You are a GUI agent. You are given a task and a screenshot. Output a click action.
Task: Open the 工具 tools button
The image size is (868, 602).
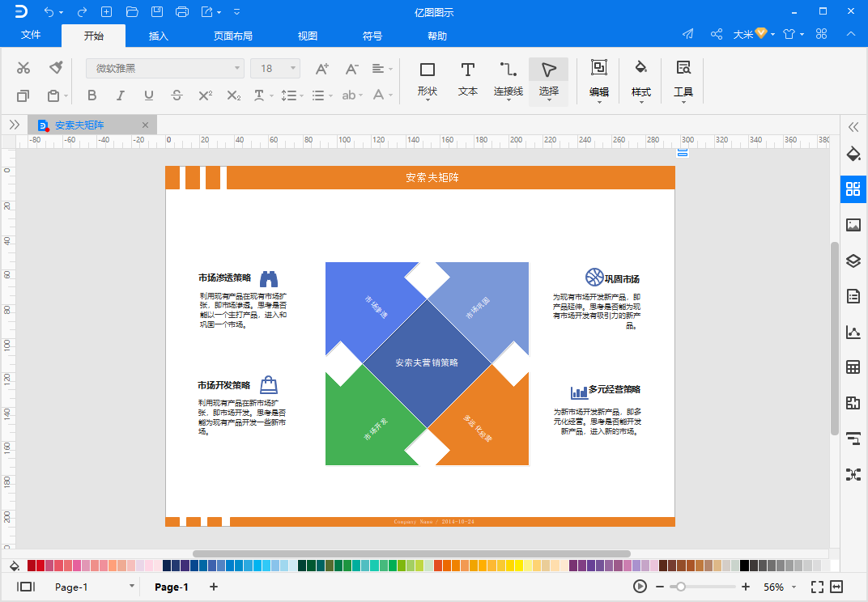(683, 82)
